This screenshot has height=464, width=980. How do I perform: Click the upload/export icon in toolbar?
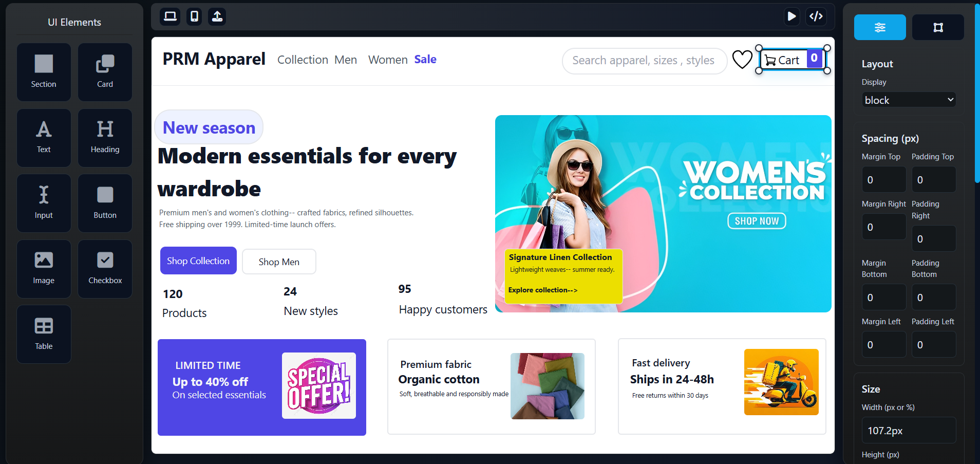(x=217, y=16)
